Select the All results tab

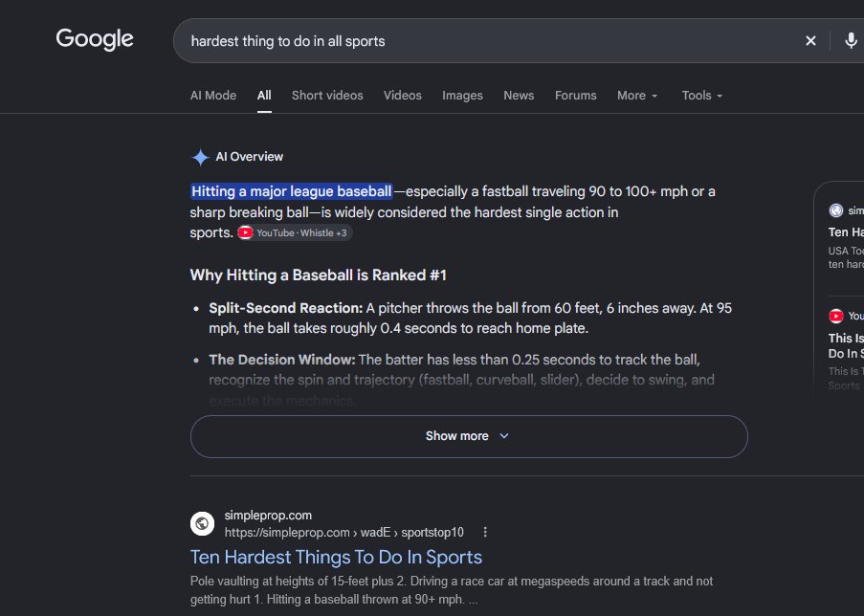click(x=264, y=96)
